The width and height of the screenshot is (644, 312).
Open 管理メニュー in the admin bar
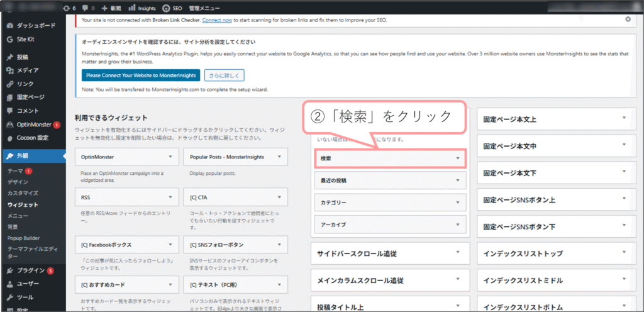point(204,8)
